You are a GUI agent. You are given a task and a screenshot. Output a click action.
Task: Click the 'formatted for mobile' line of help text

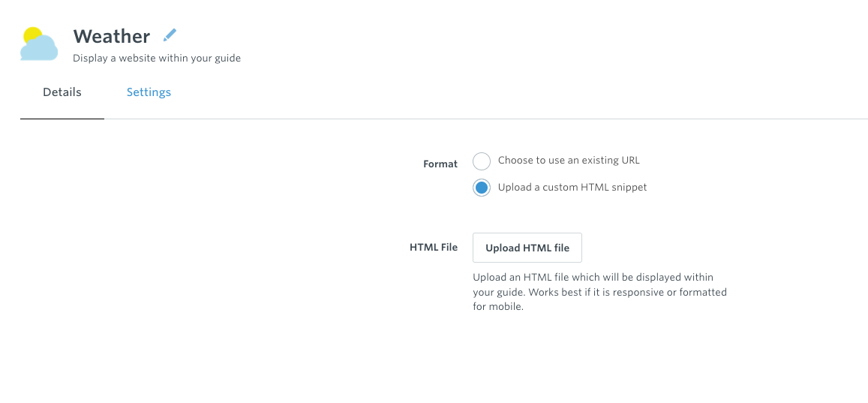(x=498, y=307)
